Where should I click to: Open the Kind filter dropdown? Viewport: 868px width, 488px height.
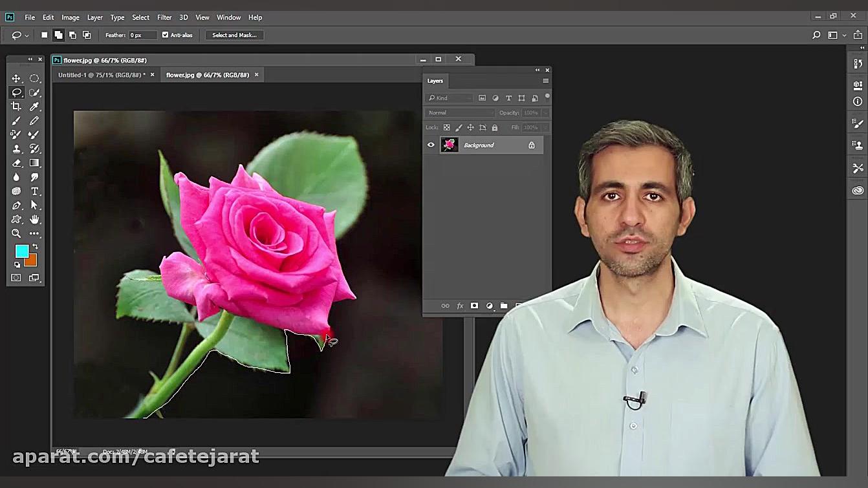coord(449,98)
